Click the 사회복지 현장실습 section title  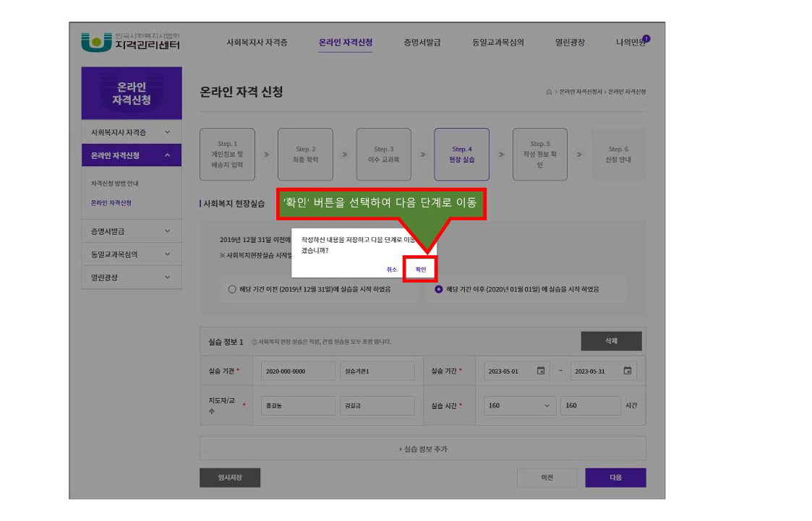point(234,204)
